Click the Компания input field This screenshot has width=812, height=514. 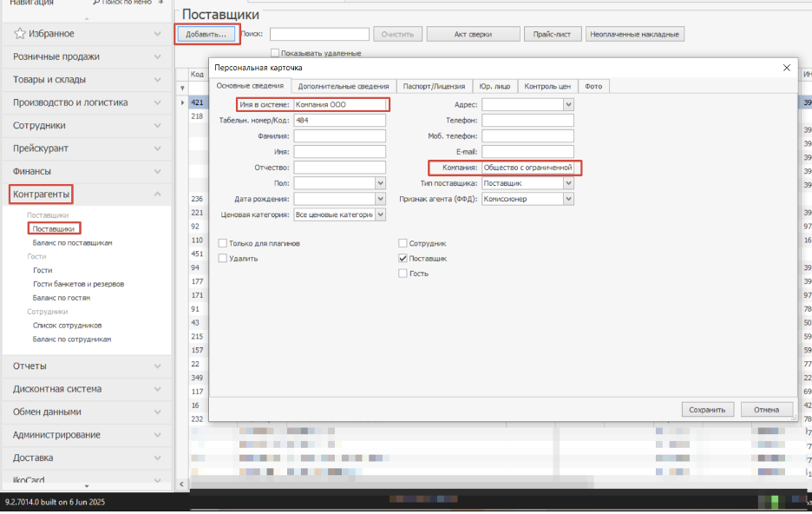pyautogui.click(x=527, y=168)
